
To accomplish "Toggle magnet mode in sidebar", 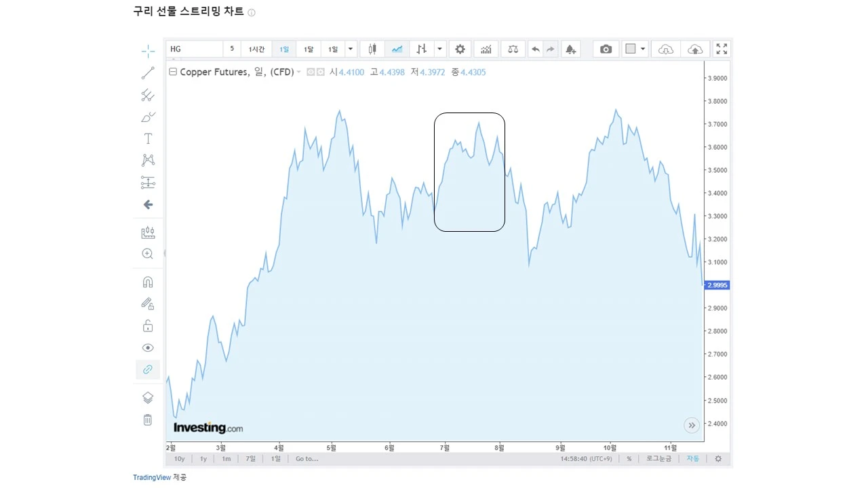I will (148, 282).
